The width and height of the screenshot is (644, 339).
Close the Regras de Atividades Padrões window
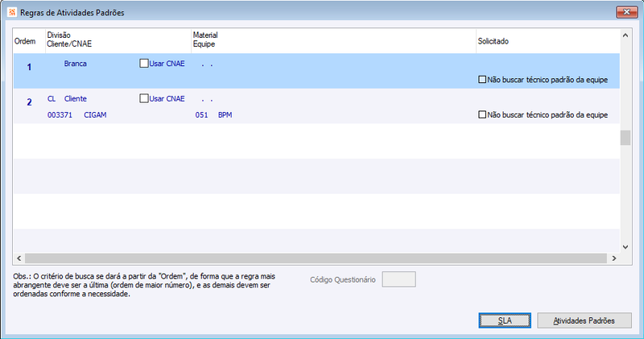pyautogui.click(x=627, y=12)
